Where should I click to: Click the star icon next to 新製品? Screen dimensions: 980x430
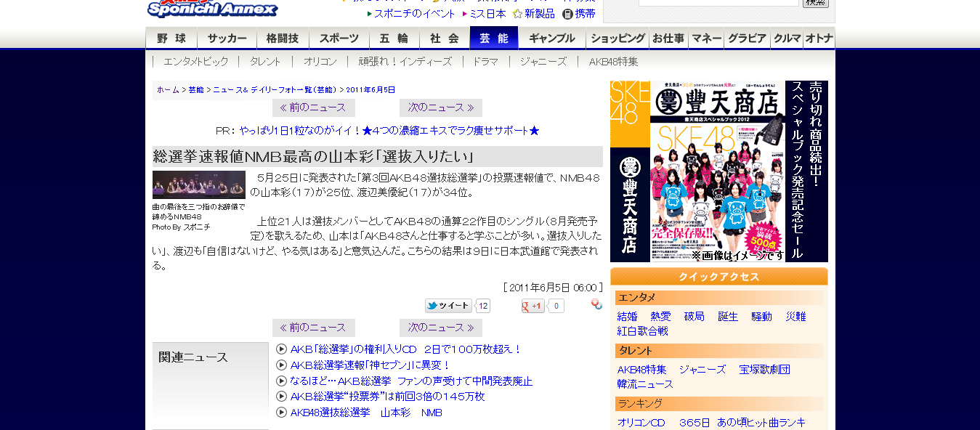point(517,14)
